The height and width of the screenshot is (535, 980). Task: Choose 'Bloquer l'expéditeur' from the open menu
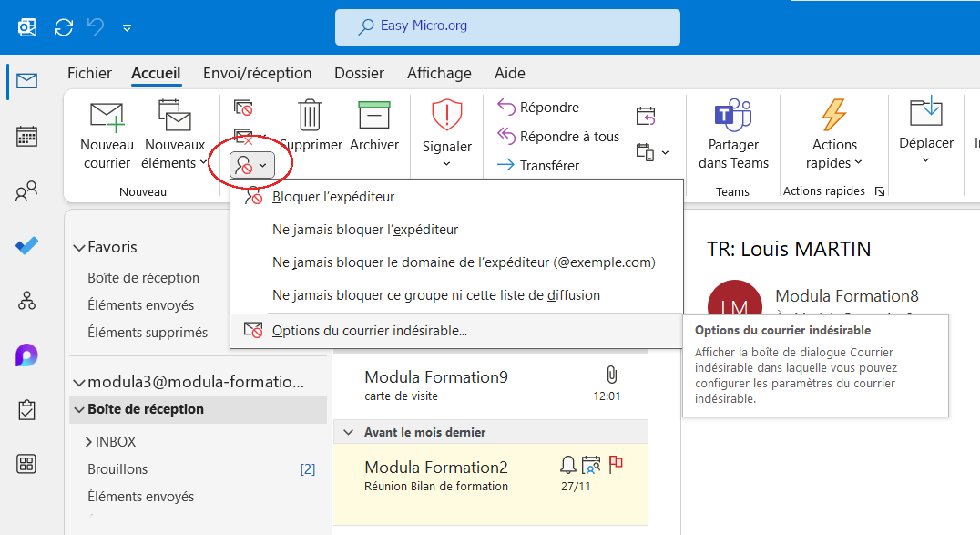[x=333, y=196]
